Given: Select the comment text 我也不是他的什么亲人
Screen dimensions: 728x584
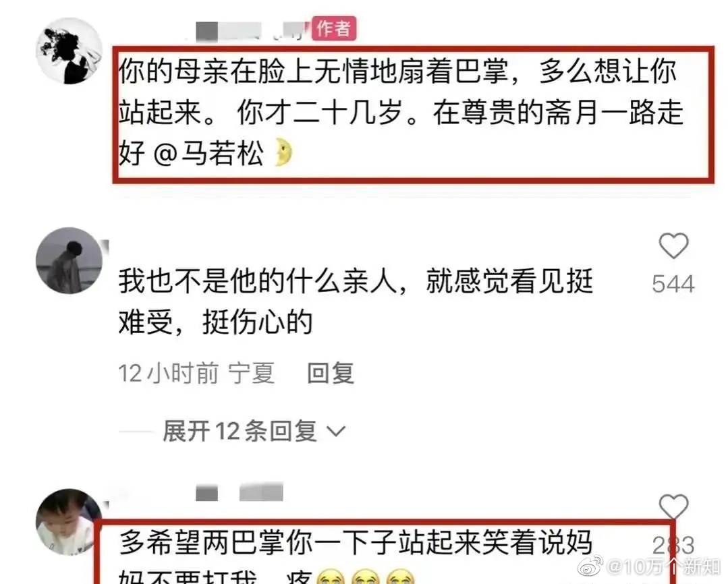Looking at the screenshot, I should (x=258, y=281).
